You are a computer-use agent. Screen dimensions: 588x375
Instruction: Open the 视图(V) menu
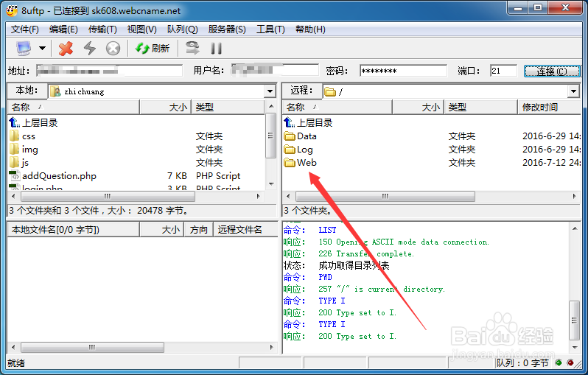click(141, 29)
